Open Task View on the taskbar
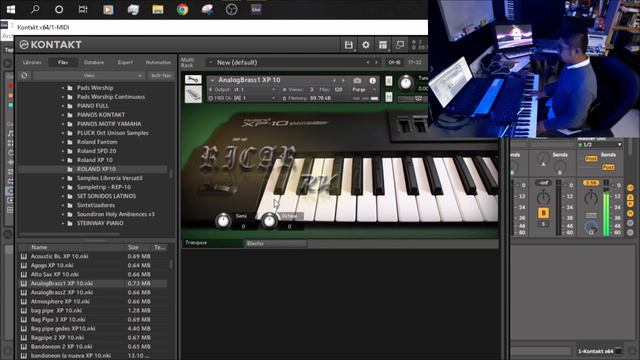The image size is (640, 360). pos(83,9)
